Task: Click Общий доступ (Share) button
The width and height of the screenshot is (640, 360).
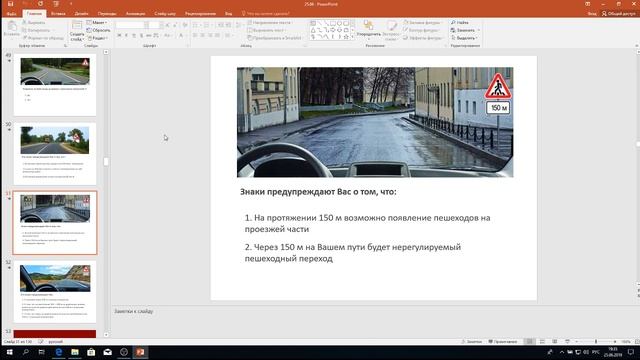Action: point(619,13)
